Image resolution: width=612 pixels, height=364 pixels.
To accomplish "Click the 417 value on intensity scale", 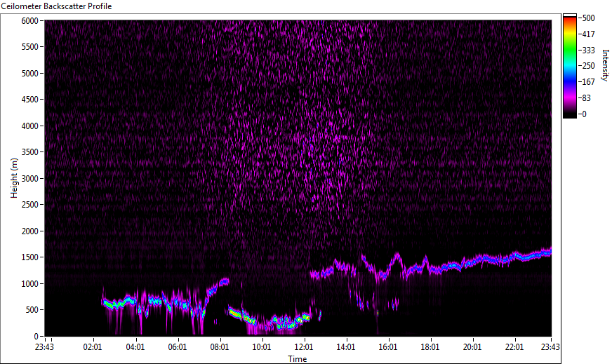I will tap(588, 34).
